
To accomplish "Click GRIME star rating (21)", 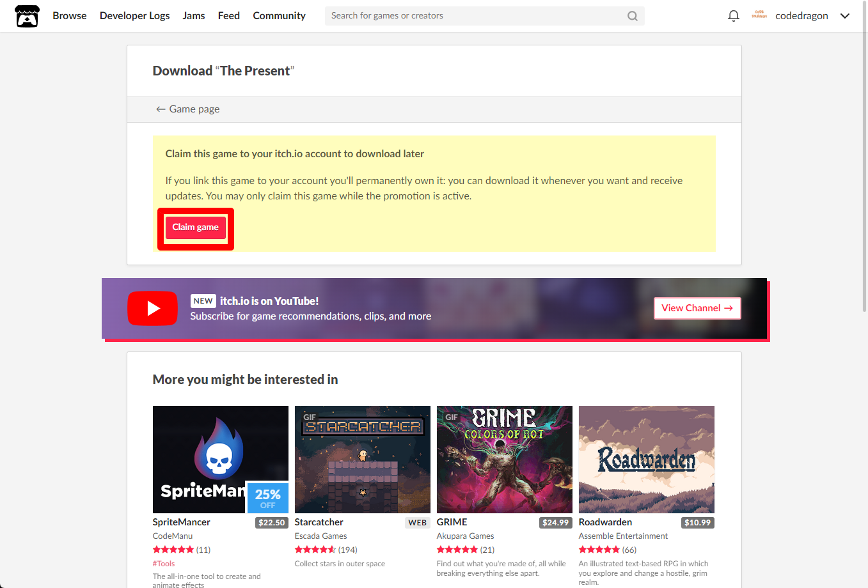I will click(466, 550).
